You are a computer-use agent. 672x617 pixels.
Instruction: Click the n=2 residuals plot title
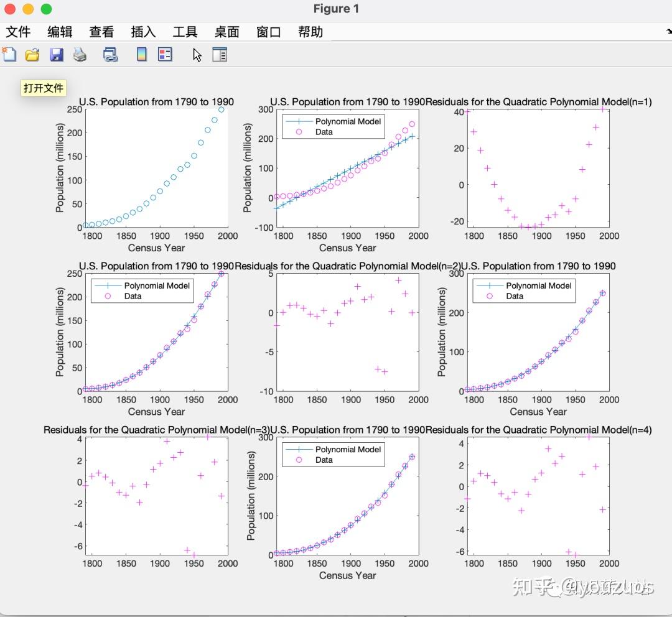tap(348, 266)
